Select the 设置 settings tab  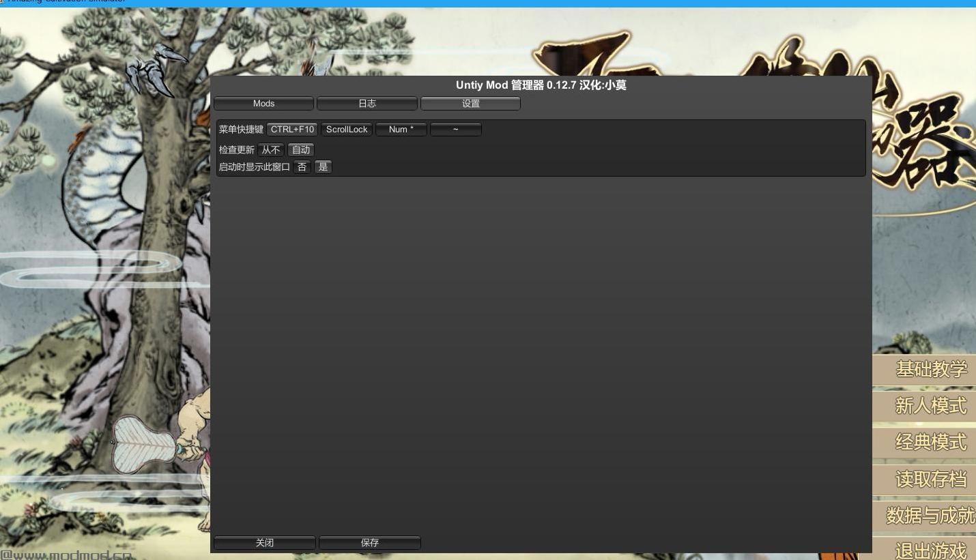tap(470, 104)
